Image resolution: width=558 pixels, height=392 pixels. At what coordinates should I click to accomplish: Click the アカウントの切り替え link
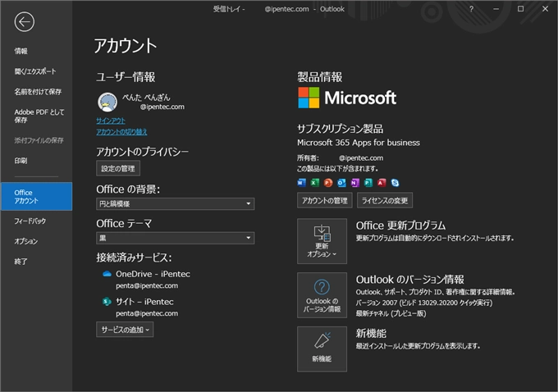click(121, 132)
